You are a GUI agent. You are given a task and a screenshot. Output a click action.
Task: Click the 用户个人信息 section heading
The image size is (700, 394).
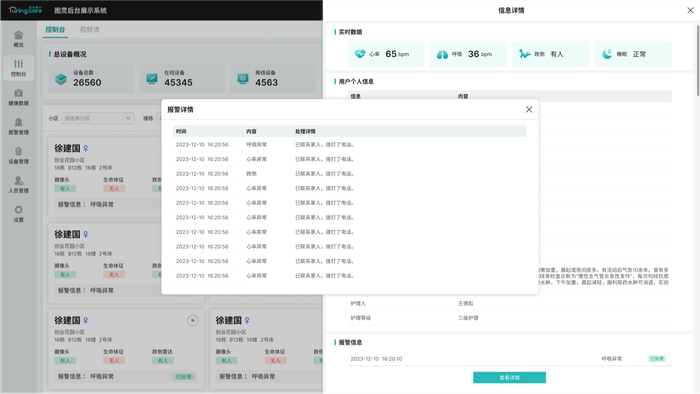pyautogui.click(x=356, y=82)
